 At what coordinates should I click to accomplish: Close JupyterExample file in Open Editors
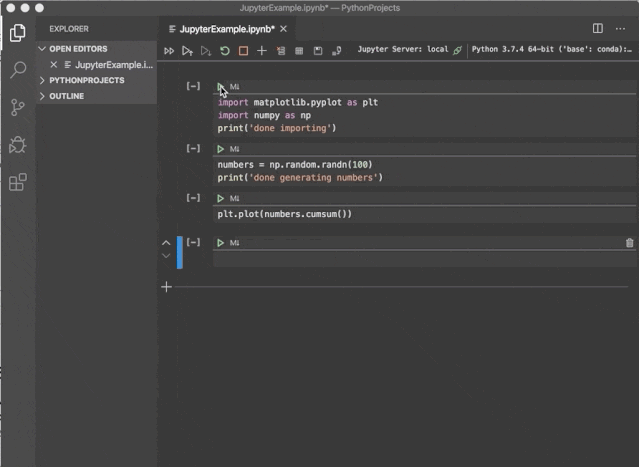[x=54, y=64]
